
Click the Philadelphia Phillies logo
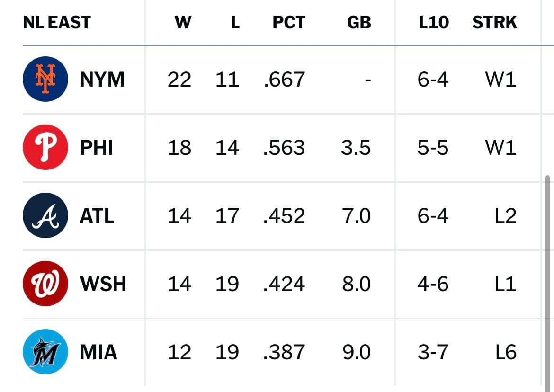coord(45,147)
